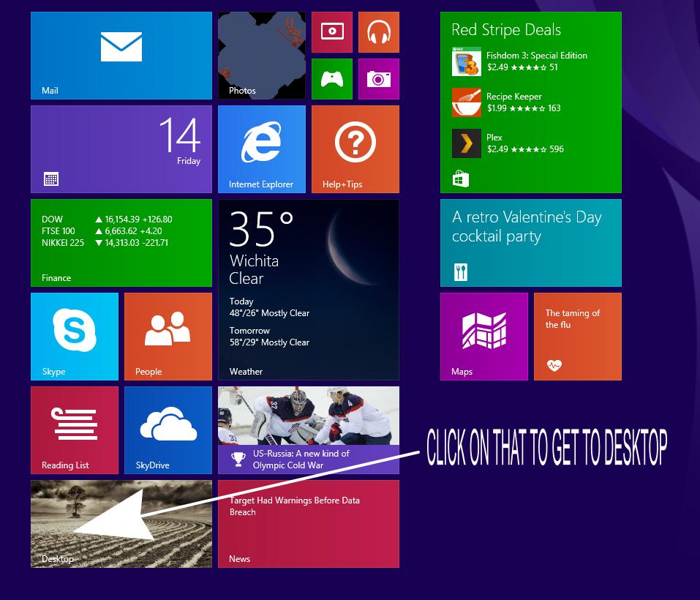Click the Desktop tile
The height and width of the screenshot is (600, 700).
[121, 524]
